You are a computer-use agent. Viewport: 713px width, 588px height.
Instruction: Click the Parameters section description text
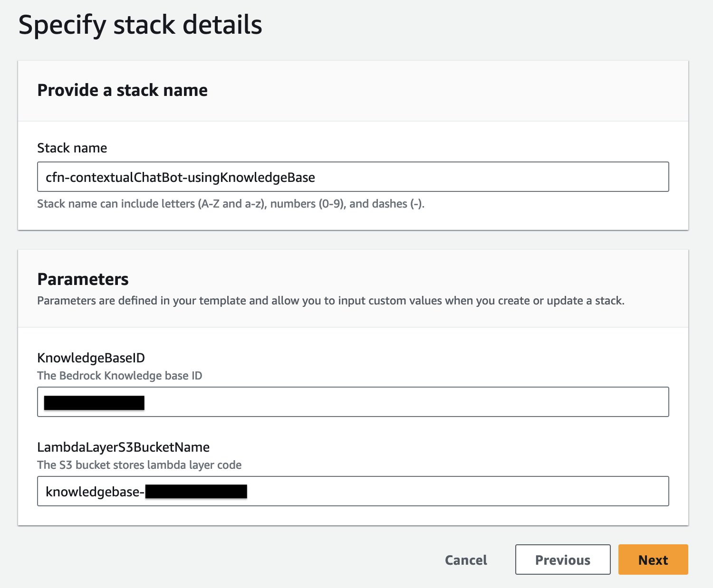click(x=331, y=301)
